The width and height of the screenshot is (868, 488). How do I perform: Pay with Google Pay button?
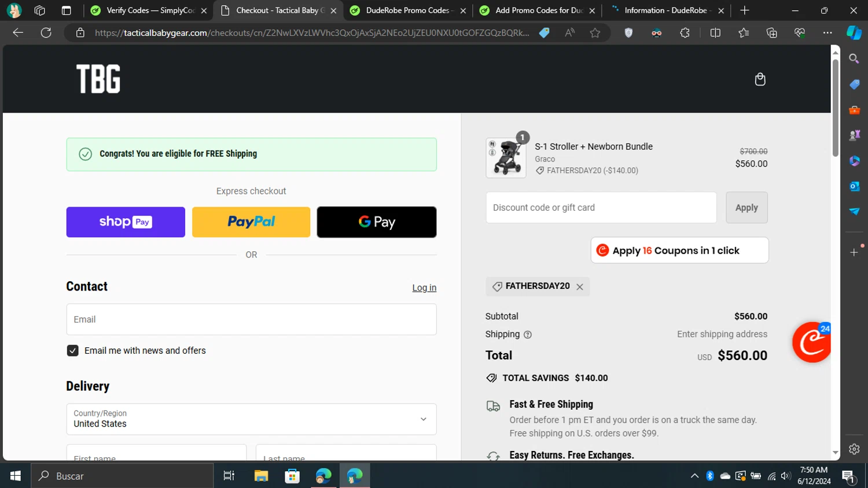[x=377, y=222]
